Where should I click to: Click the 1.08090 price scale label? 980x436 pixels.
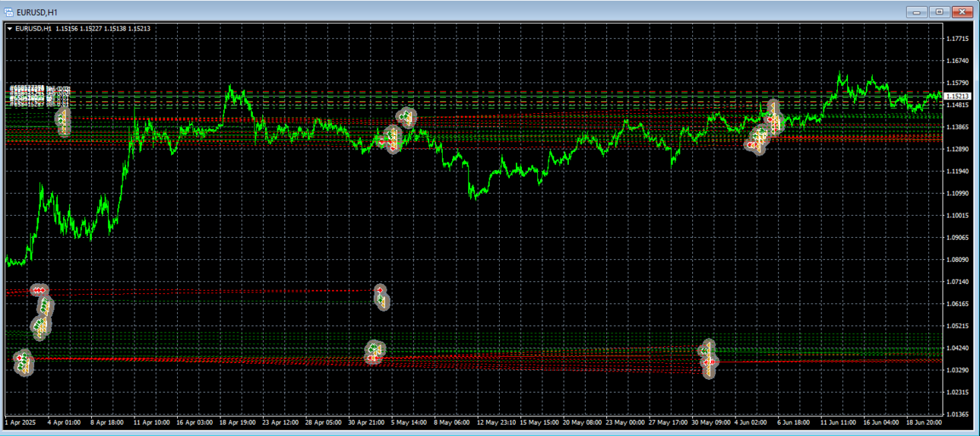(959, 260)
